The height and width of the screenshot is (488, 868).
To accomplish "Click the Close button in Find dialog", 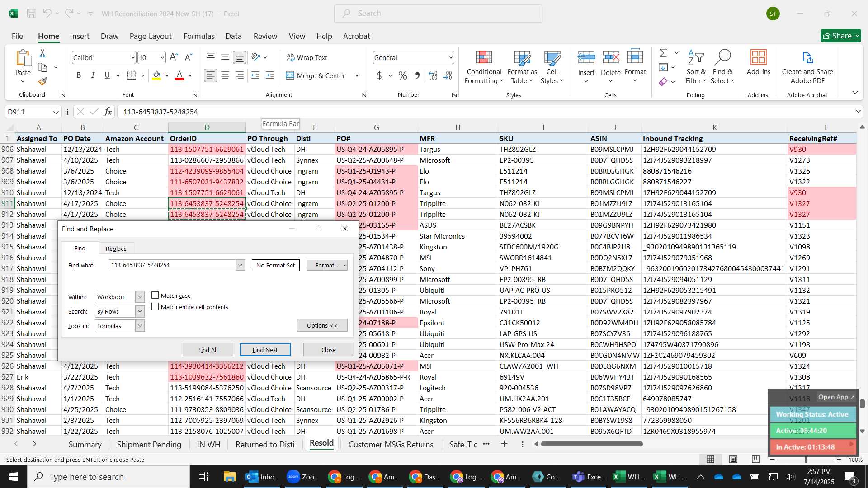I will 329,350.
